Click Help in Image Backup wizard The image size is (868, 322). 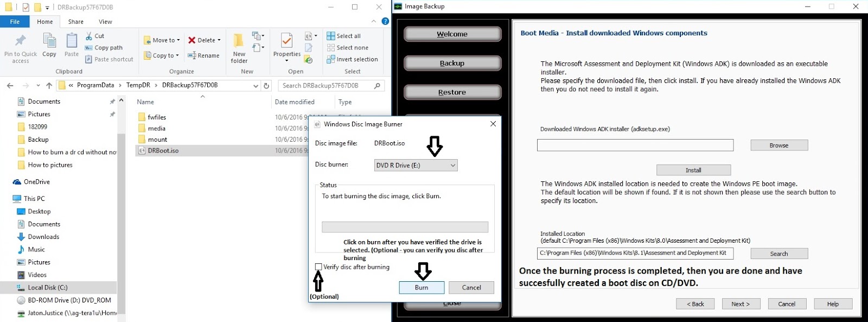click(833, 304)
